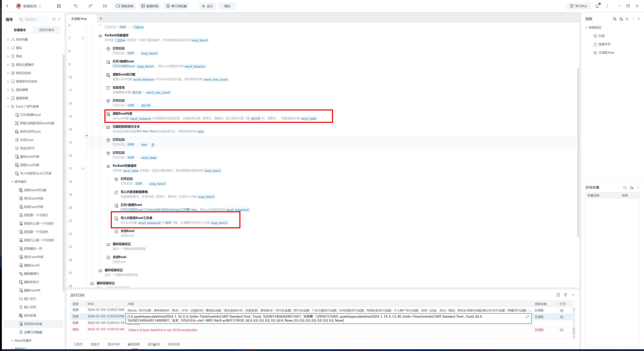Switch to the 错误列表 tab
This screenshot has height=351, width=644.
tap(114, 344)
